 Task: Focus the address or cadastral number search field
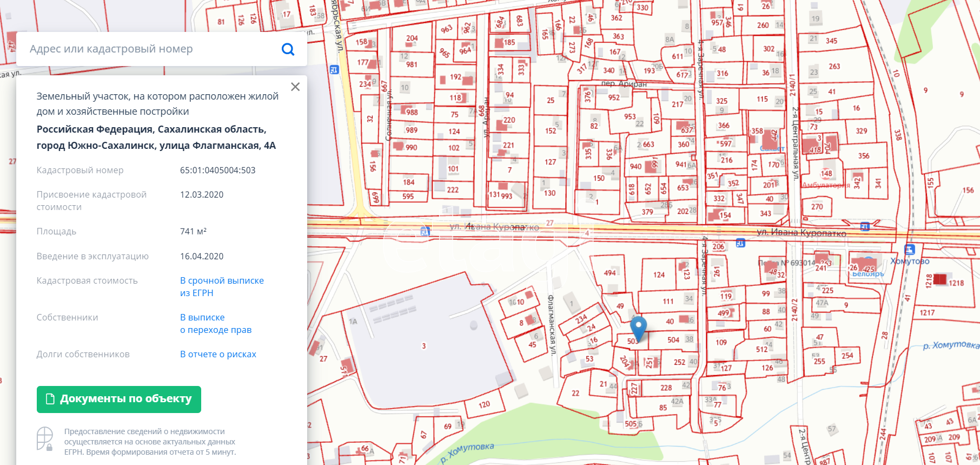151,49
